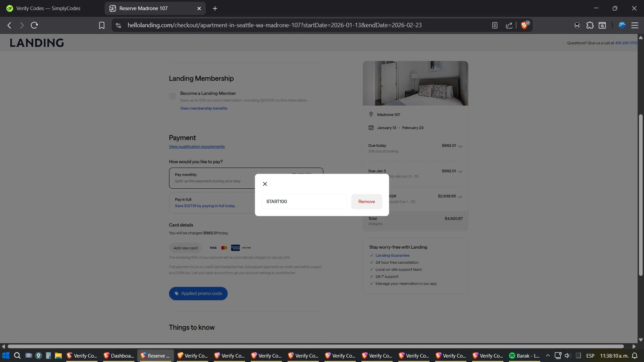This screenshot has height=362, width=644.
Task: Click the Madrone 107 location pin icon
Action: pos(371,115)
